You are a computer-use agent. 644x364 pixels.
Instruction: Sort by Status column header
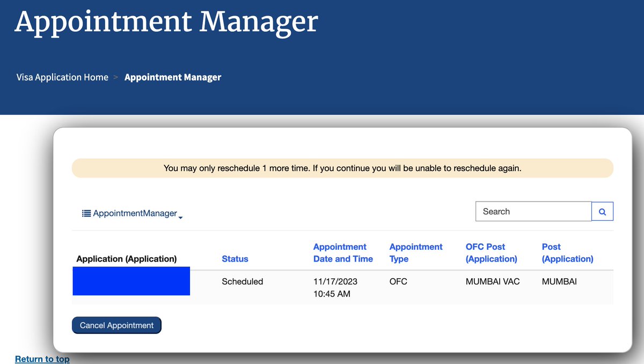(x=235, y=258)
